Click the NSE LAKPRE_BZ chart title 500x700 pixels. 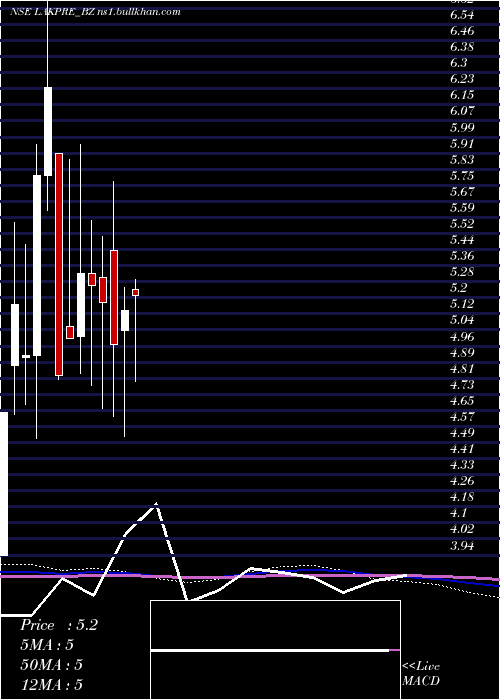point(96,12)
